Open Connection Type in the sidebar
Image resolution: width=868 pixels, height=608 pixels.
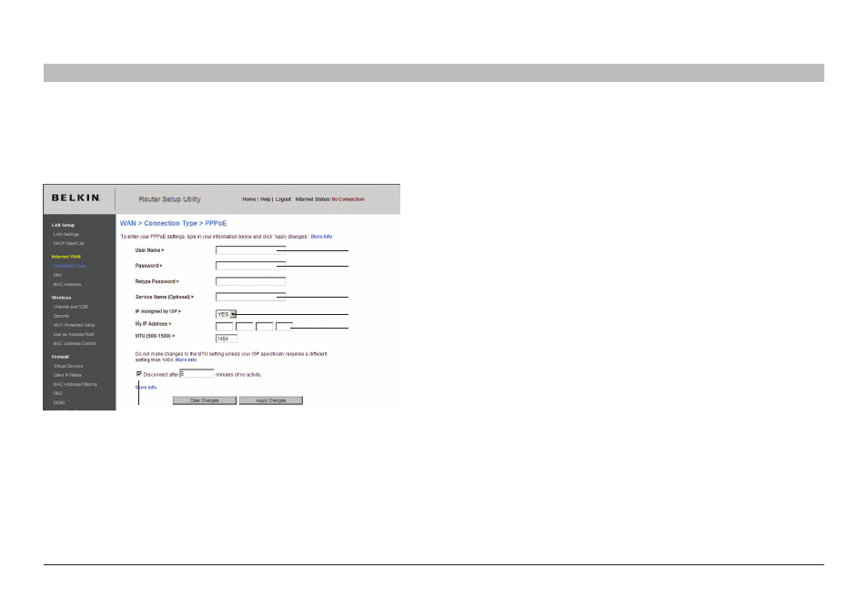pos(70,267)
